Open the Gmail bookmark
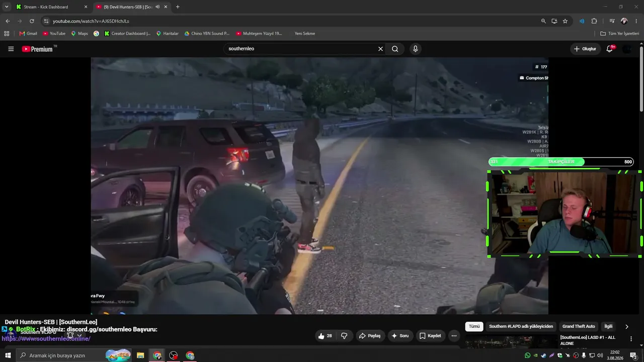This screenshot has height=362, width=644. 28,34
